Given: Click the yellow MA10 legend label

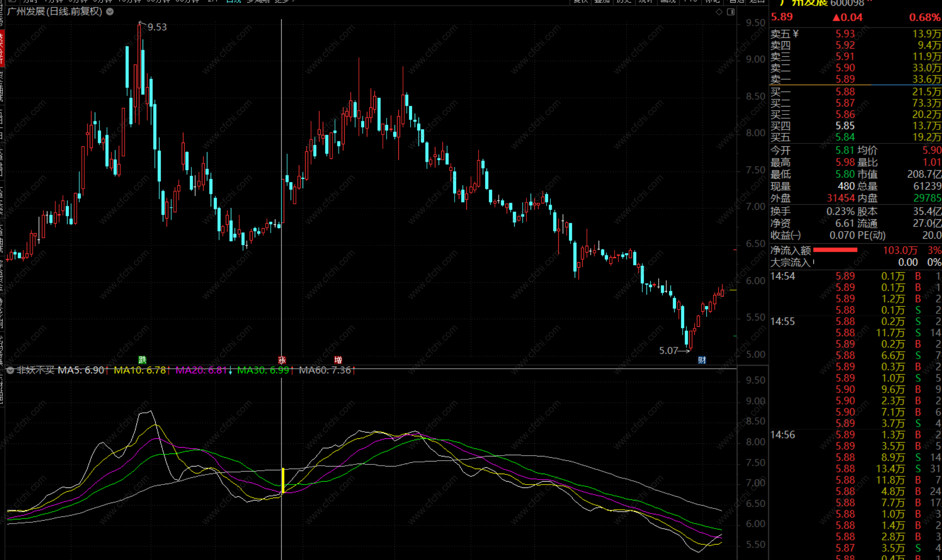Looking at the screenshot, I should click(140, 370).
